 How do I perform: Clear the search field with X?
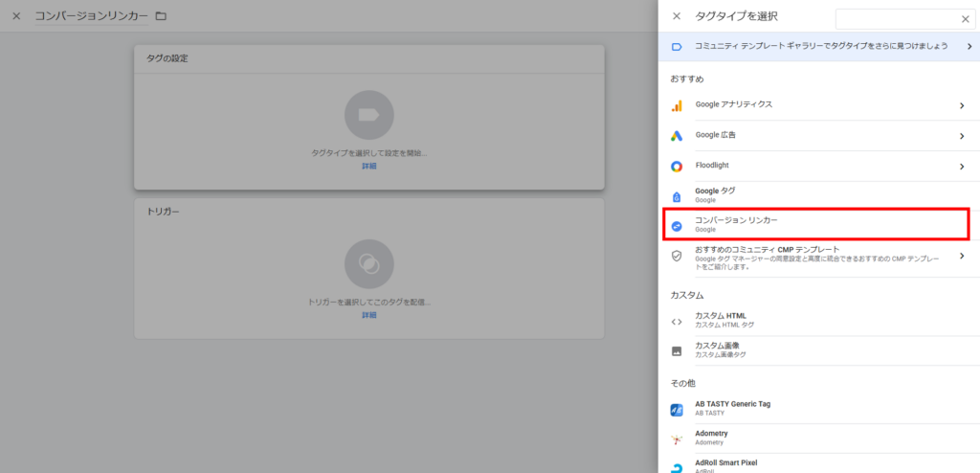[965, 19]
